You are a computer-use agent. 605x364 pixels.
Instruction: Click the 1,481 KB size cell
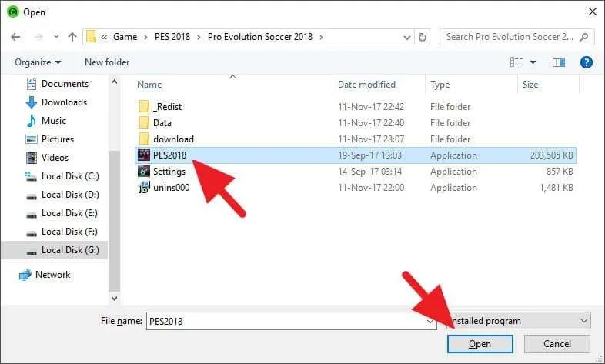pyautogui.click(x=556, y=188)
